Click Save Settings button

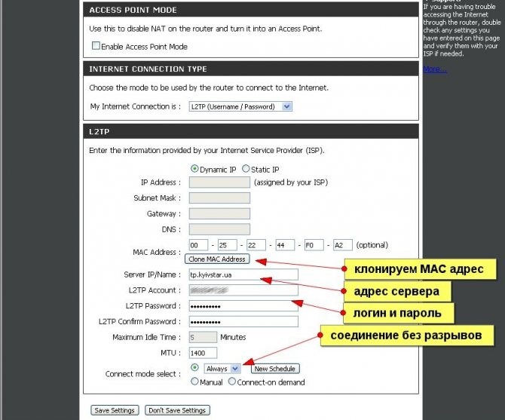point(115,410)
